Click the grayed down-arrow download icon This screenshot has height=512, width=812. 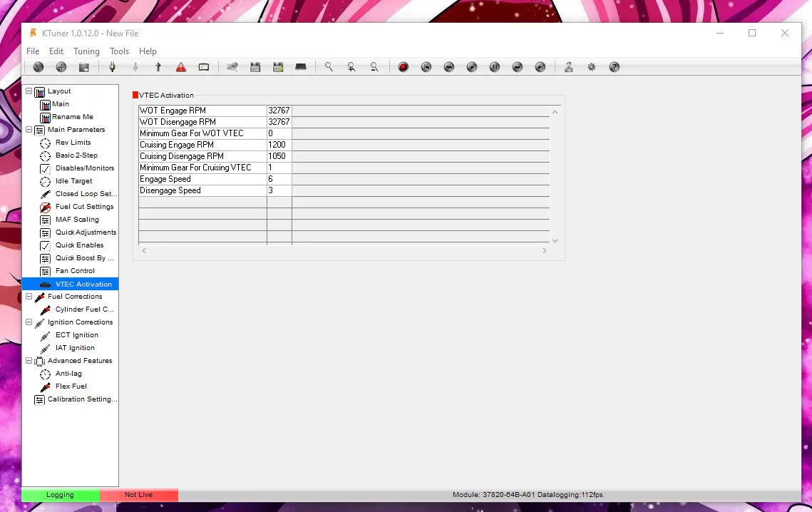(135, 67)
